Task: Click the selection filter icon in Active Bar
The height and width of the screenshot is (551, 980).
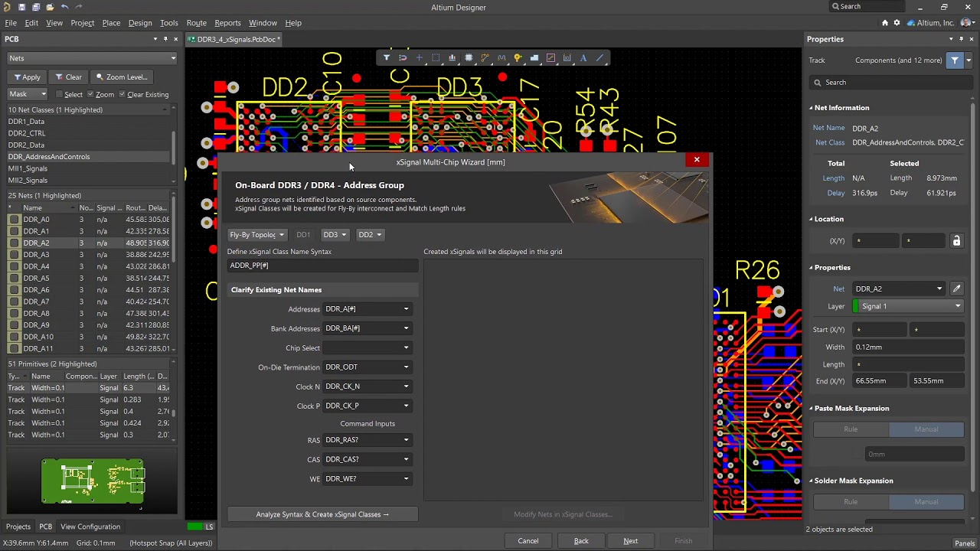Action: [387, 57]
